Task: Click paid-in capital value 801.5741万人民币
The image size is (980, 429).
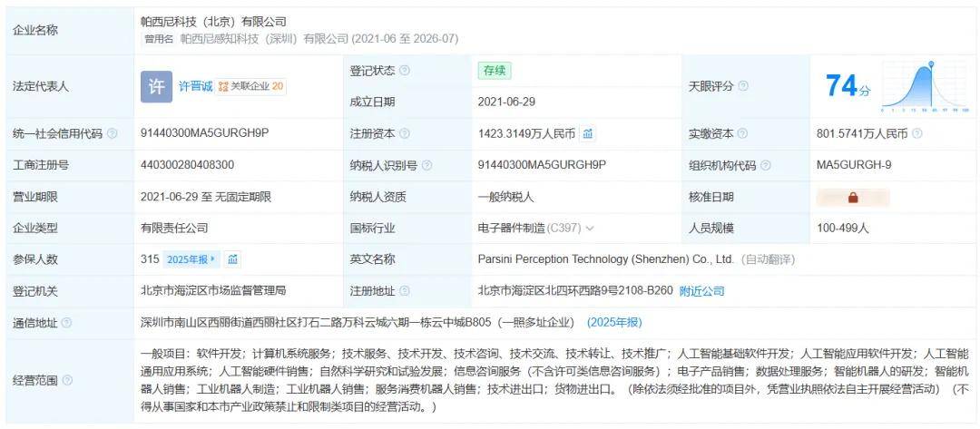Action: click(x=862, y=133)
